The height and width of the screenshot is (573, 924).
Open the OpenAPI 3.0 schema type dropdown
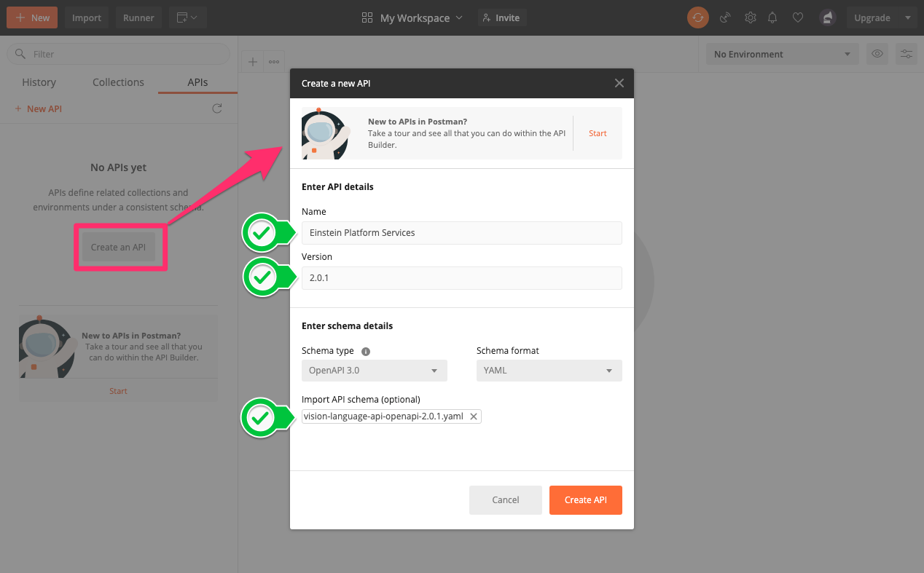click(x=375, y=371)
